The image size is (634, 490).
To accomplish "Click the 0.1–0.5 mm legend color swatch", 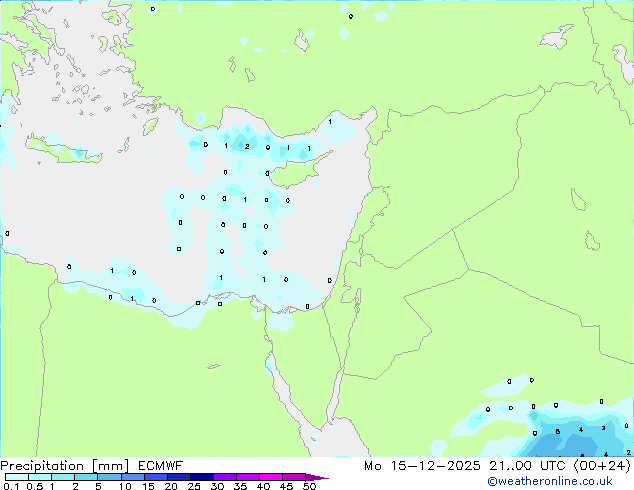I will (x=17, y=477).
